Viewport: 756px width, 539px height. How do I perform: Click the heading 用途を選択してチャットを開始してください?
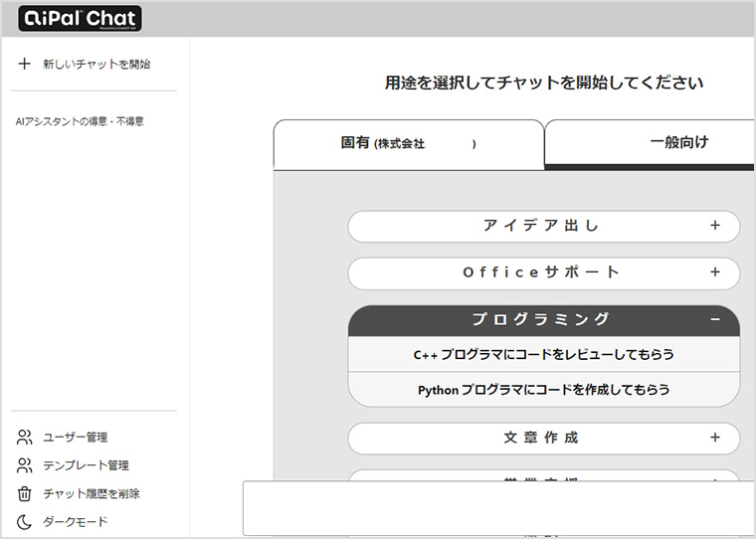[544, 83]
